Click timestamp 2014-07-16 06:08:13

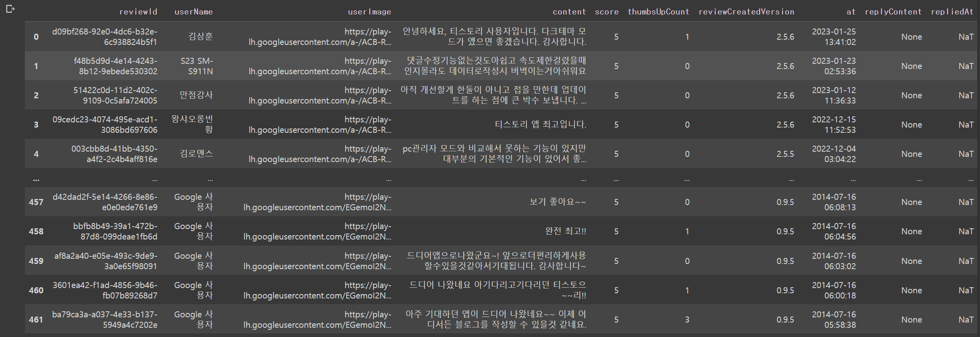[834, 202]
